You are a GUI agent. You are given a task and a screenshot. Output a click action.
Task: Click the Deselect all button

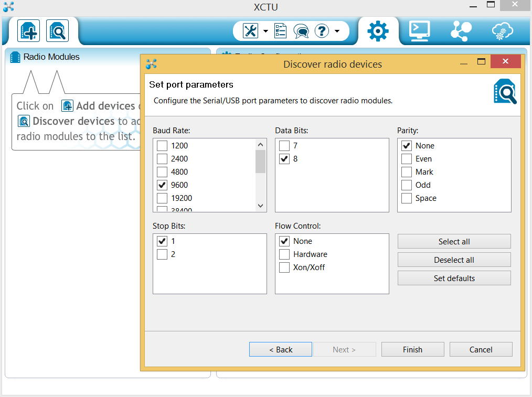coord(454,260)
